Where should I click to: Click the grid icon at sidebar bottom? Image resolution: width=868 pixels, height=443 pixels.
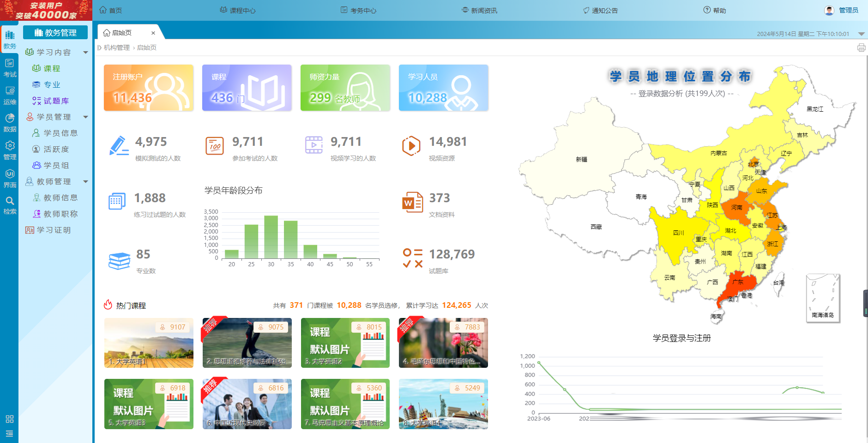pyautogui.click(x=10, y=419)
